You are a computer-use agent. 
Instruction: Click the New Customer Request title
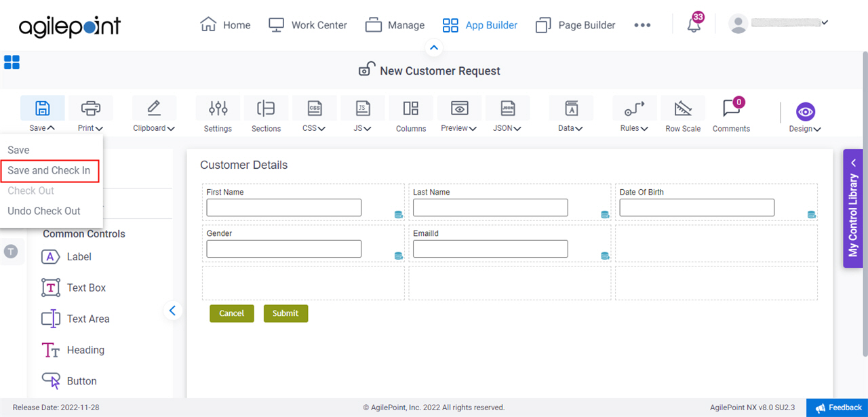(x=440, y=71)
